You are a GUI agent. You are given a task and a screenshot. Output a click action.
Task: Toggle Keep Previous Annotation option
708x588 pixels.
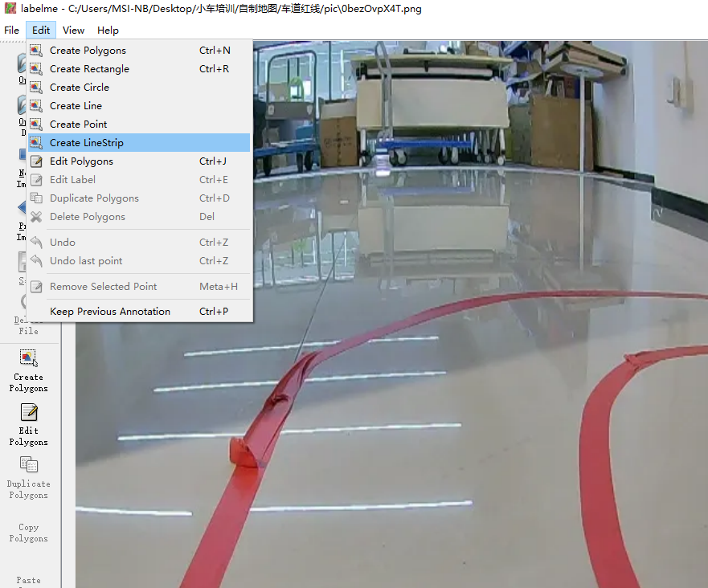pos(110,312)
